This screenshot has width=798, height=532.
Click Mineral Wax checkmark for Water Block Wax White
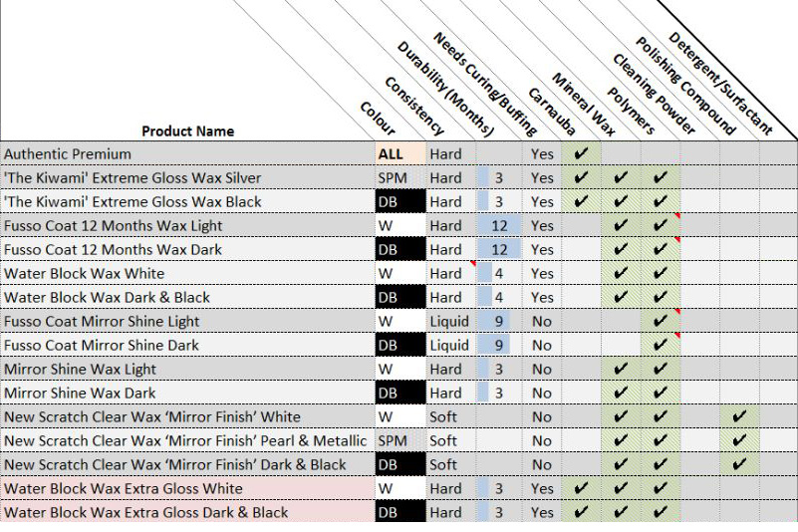[x=621, y=274]
